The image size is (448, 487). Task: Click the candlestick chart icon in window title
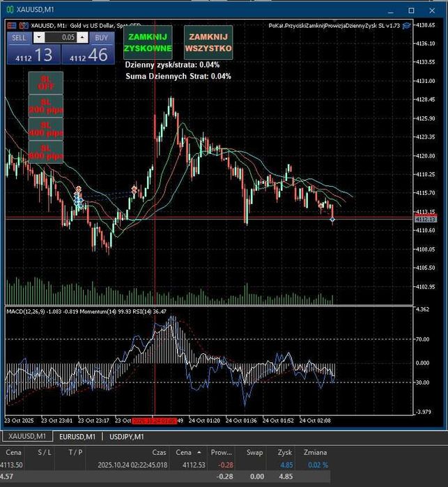point(10,10)
